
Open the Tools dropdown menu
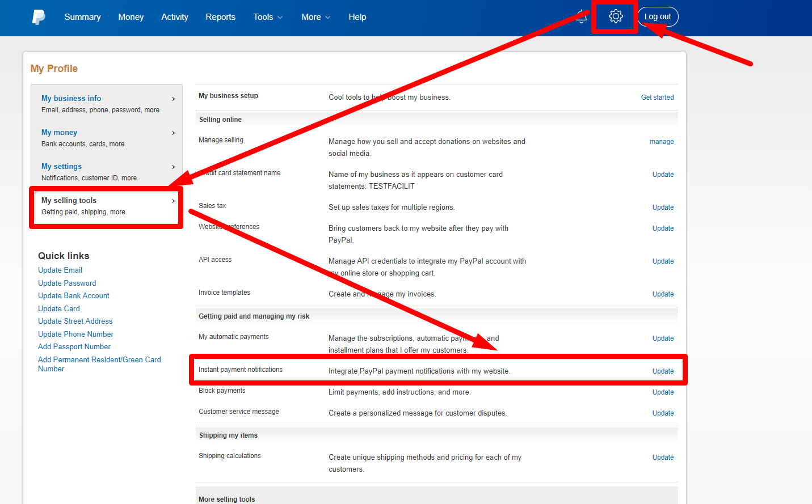(x=268, y=17)
